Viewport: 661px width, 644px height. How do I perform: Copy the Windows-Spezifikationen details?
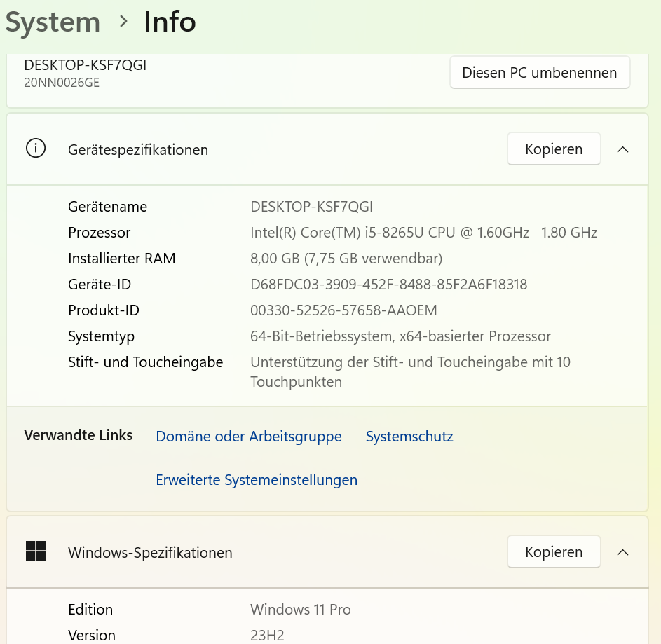click(554, 551)
